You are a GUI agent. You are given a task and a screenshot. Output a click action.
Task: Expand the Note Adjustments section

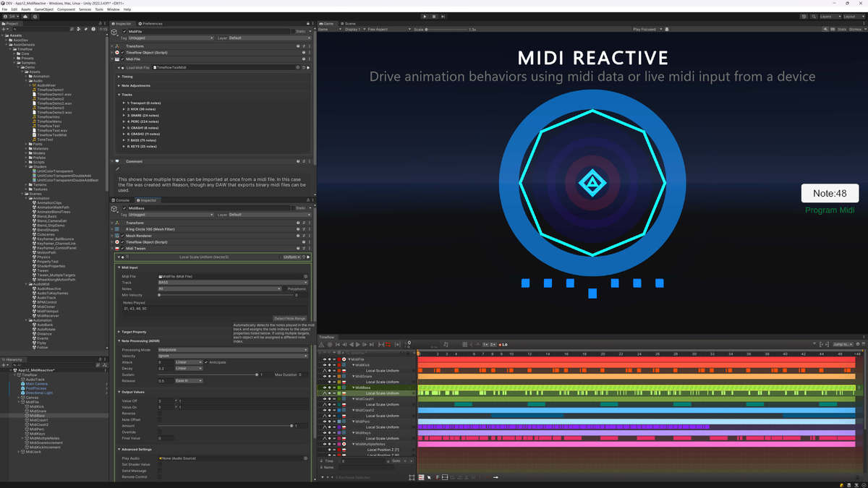pos(119,85)
